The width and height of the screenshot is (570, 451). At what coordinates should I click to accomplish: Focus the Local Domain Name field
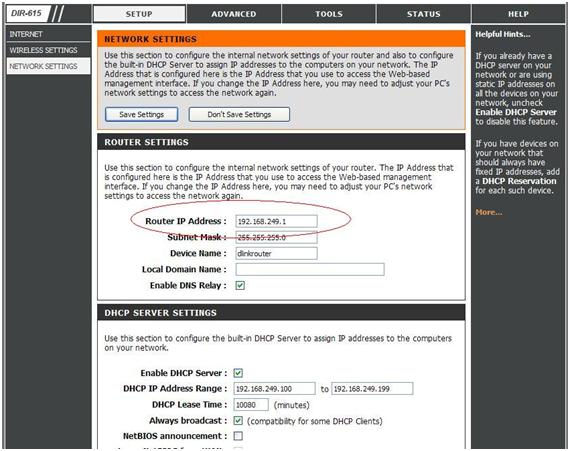pyautogui.click(x=310, y=269)
